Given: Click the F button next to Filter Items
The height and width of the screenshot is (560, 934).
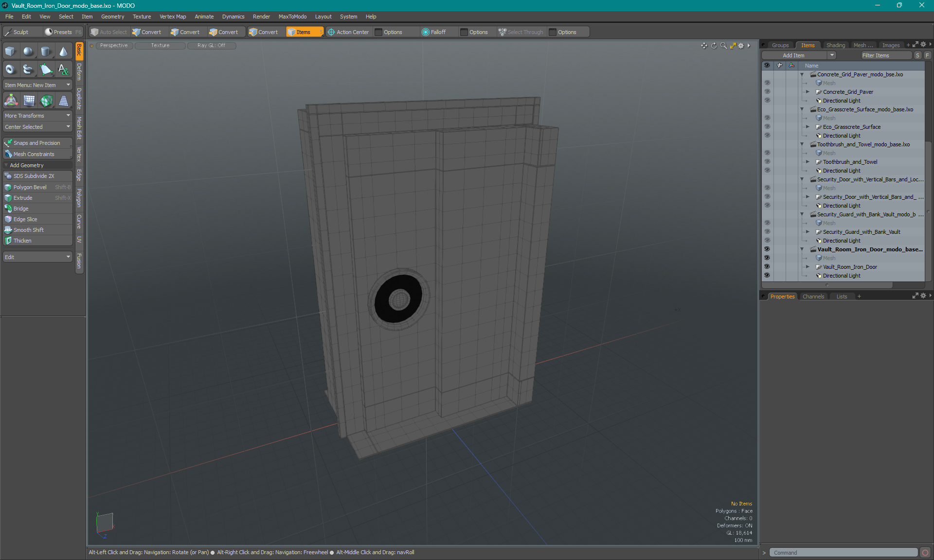Looking at the screenshot, I should tap(927, 55).
